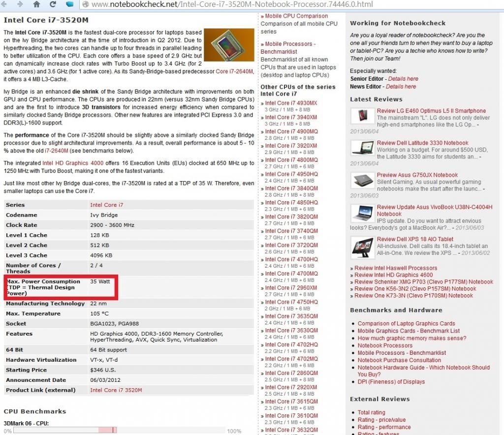Select Intel Core i7 3720QM from the series list

click(291, 245)
